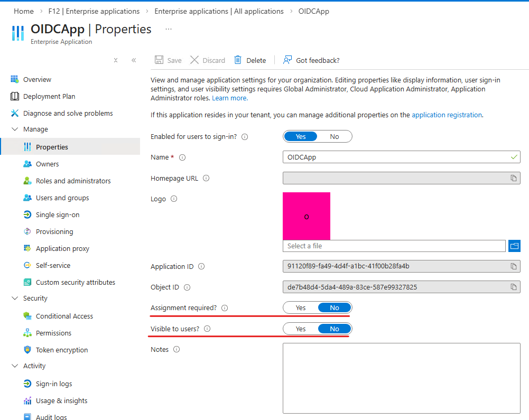Collapse the sidebar with double-chevron icon
Screen dimensions: 529x420
click(x=134, y=60)
